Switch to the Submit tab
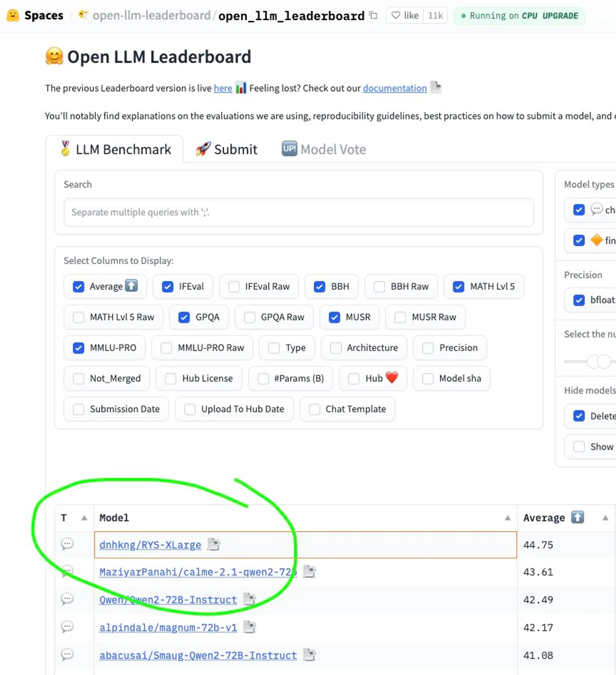This screenshot has width=616, height=675. pyautogui.click(x=226, y=149)
